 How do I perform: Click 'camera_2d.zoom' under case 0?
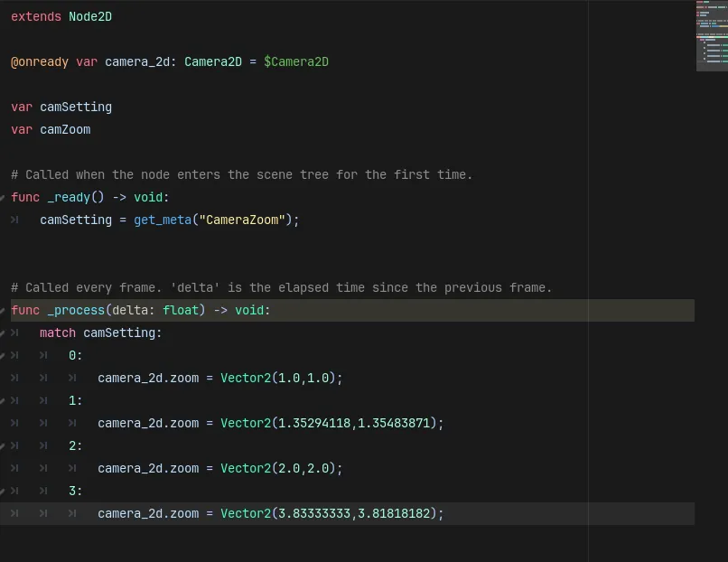click(148, 378)
